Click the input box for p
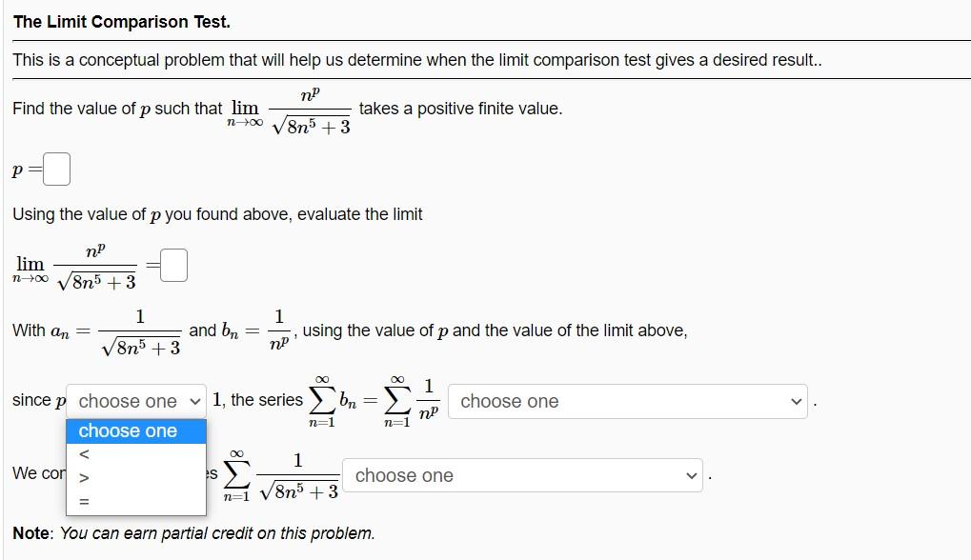The width and height of the screenshot is (971, 560). click(55, 167)
